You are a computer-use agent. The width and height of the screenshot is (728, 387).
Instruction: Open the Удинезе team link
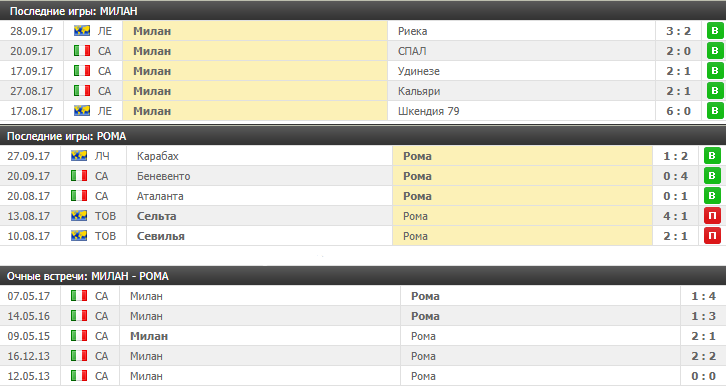click(x=419, y=71)
